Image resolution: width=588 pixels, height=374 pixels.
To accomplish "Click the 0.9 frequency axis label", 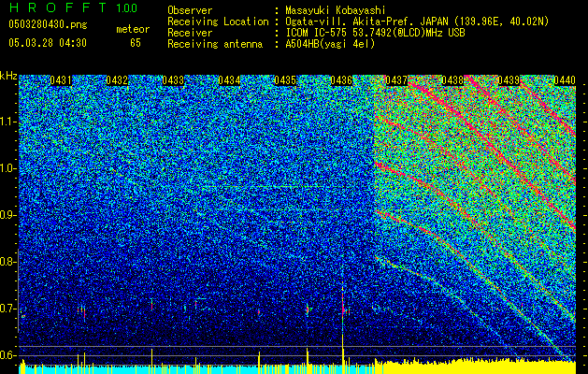I will (7, 215).
